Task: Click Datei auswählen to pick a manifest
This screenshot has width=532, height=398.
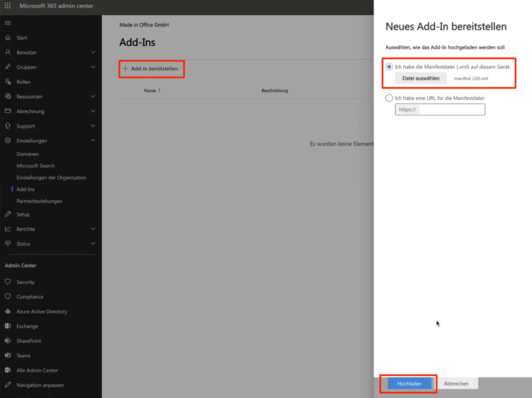Action: (421, 78)
